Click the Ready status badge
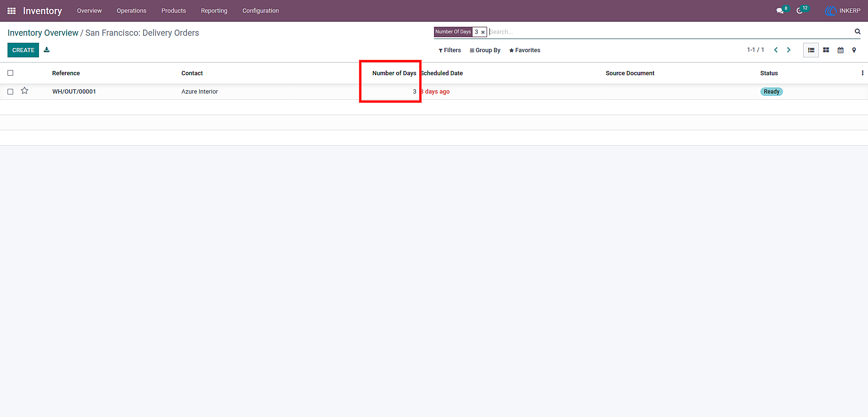This screenshot has width=868, height=417. pyautogui.click(x=771, y=92)
